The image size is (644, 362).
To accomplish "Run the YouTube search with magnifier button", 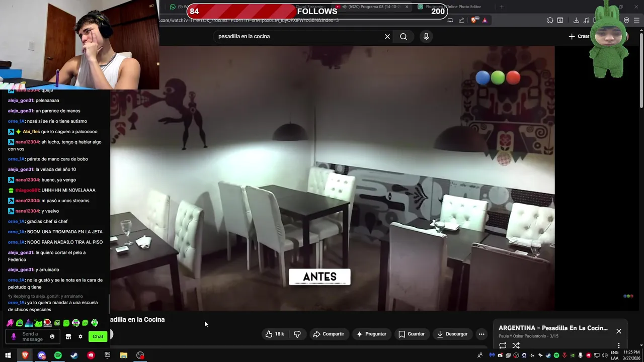I will pos(404,36).
